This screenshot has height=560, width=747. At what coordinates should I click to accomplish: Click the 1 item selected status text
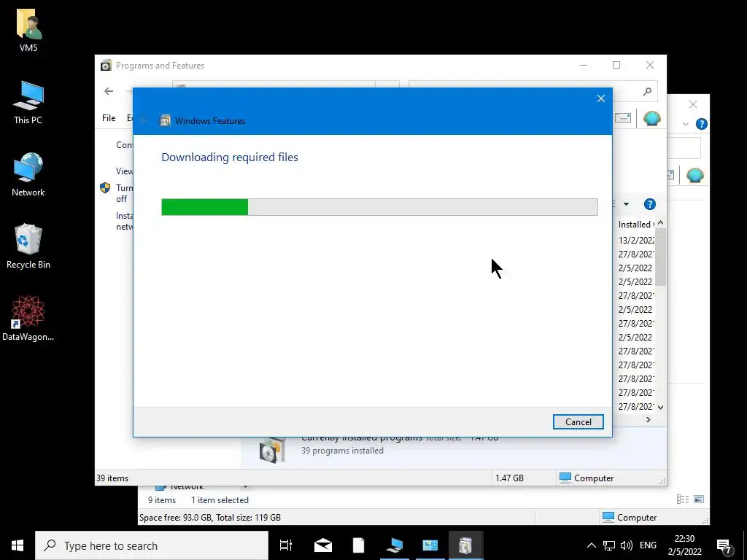[220, 500]
